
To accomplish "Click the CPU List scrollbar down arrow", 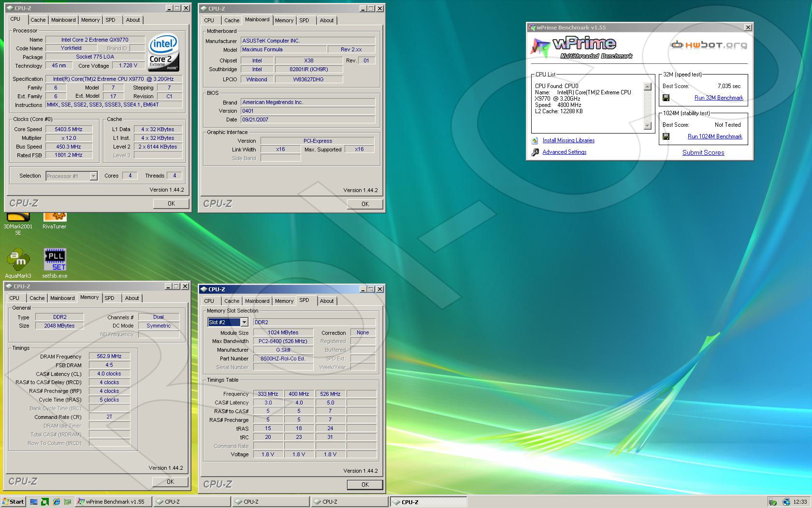I will [648, 126].
